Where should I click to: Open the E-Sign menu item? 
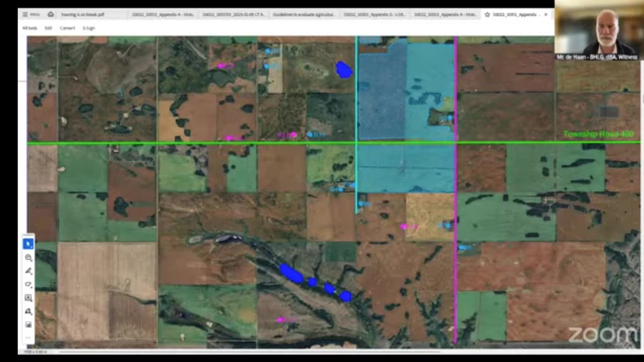[x=89, y=28]
